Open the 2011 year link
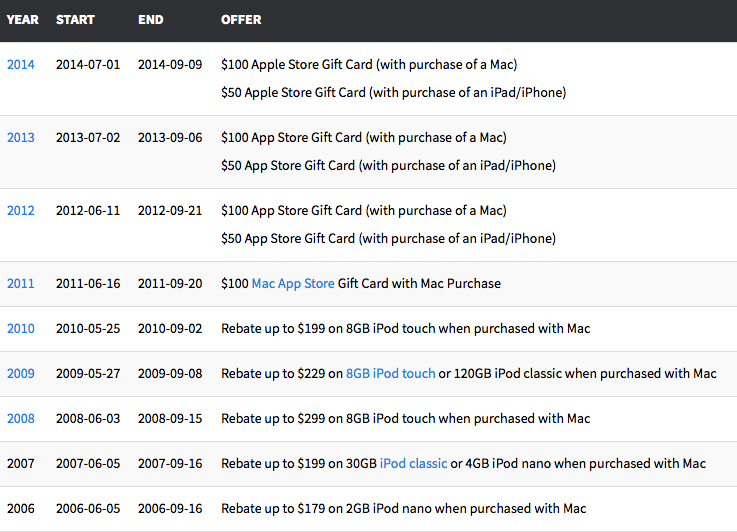Image resolution: width=737 pixels, height=532 pixels. click(21, 283)
